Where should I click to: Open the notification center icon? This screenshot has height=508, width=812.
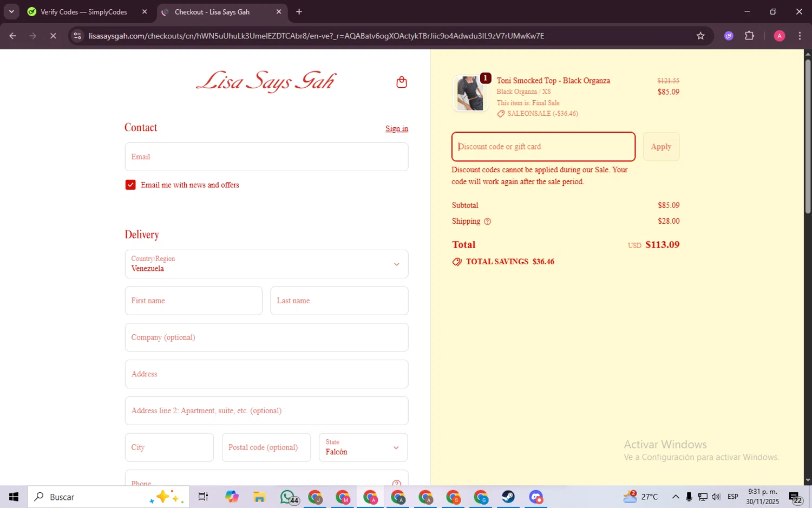[x=795, y=497]
